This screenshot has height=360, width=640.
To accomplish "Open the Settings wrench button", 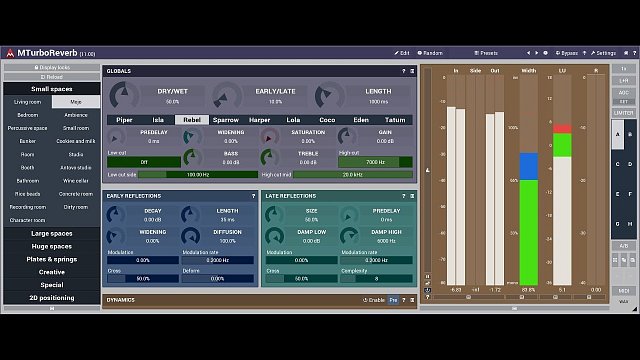I will click(x=603, y=53).
